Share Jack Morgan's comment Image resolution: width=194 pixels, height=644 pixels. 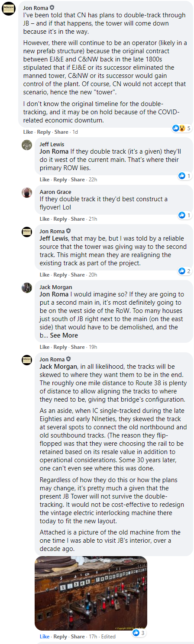pos(78,347)
